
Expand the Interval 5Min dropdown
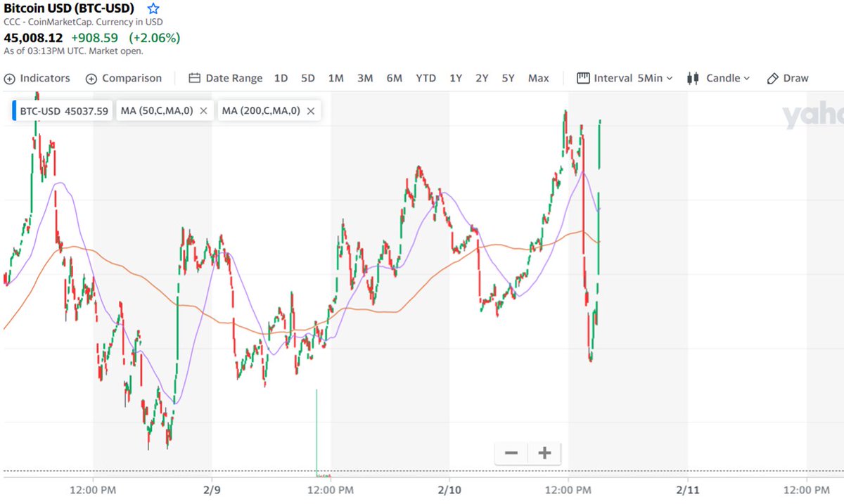click(625, 78)
